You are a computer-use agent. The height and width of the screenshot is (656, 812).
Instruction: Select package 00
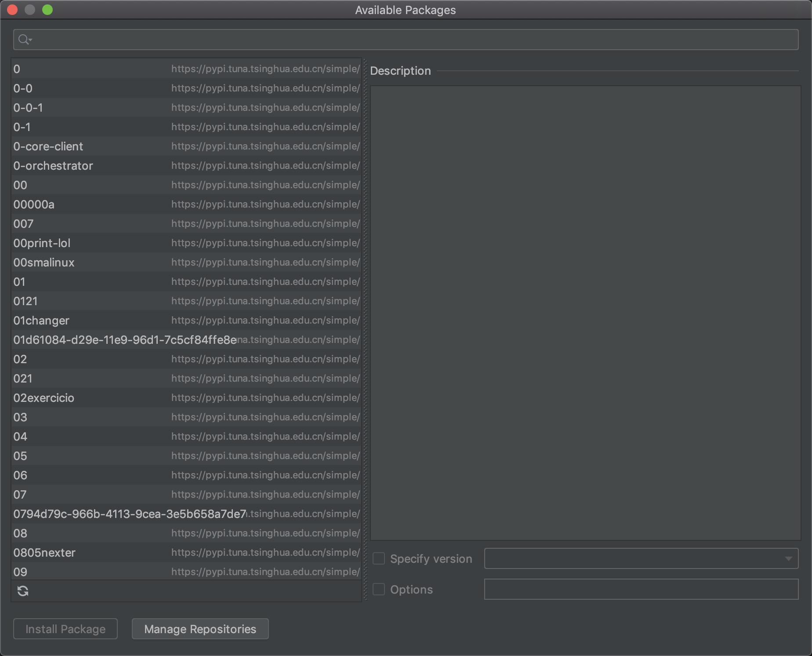[186, 185]
